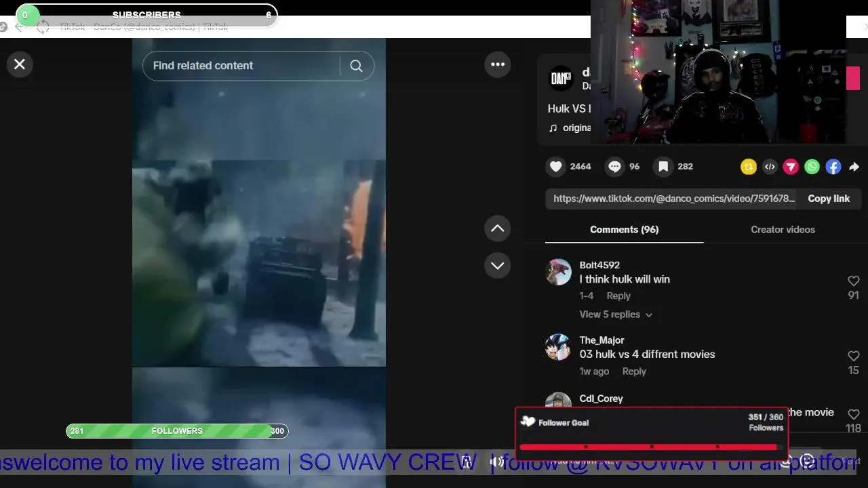868x488 pixels.
Task: Reply to Bolt4592's comment
Action: point(618,296)
